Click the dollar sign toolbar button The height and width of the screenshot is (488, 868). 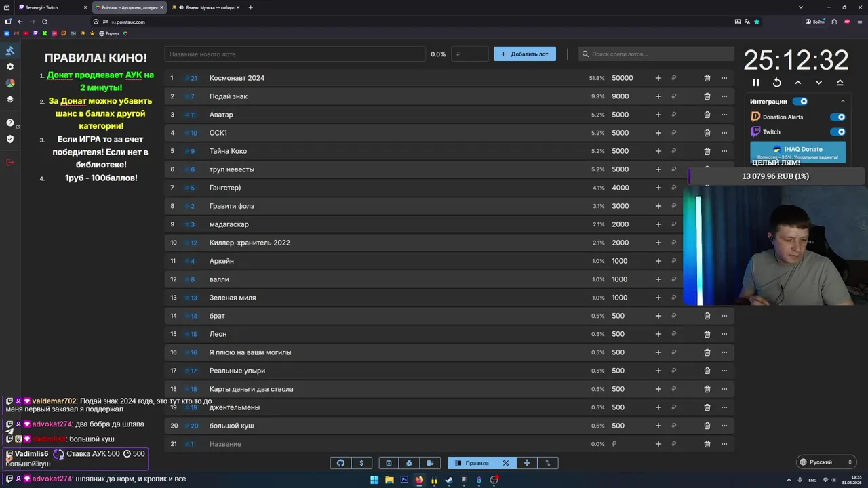361,463
